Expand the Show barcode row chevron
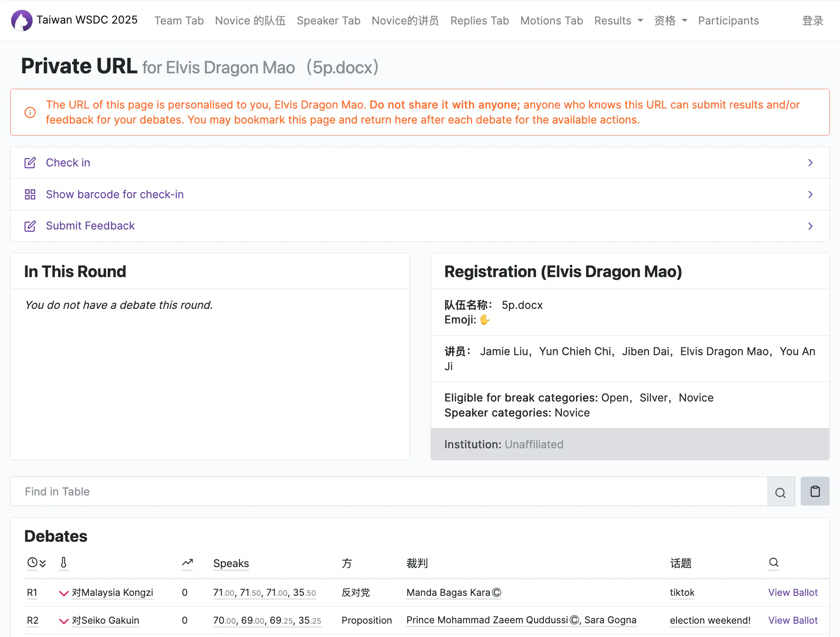The height and width of the screenshot is (637, 840). point(810,194)
